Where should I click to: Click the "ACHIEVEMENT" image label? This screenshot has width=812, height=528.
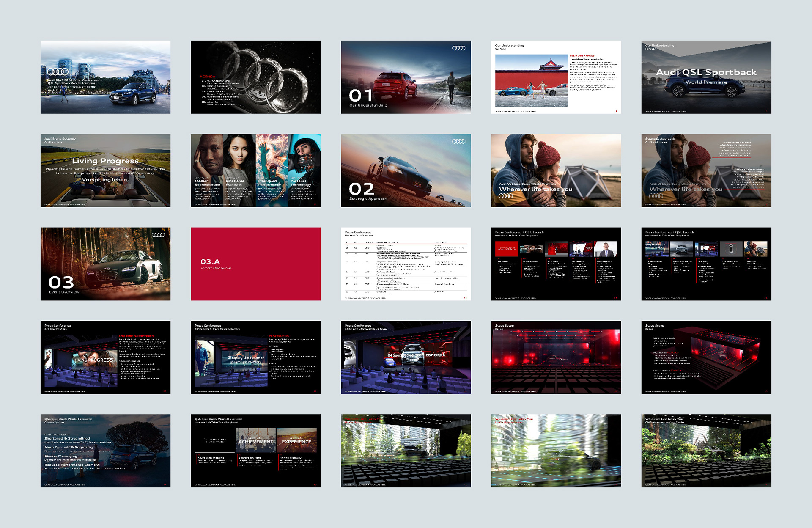coord(255,442)
